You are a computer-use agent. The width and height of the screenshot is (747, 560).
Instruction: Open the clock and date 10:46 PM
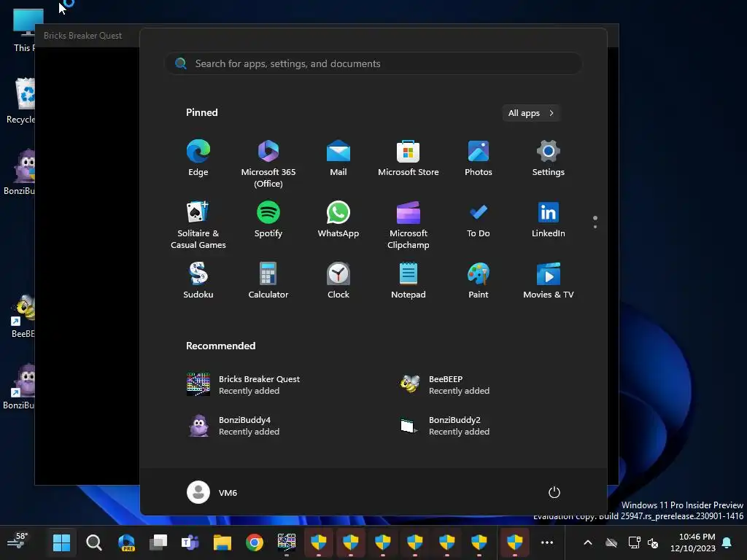[693, 542]
